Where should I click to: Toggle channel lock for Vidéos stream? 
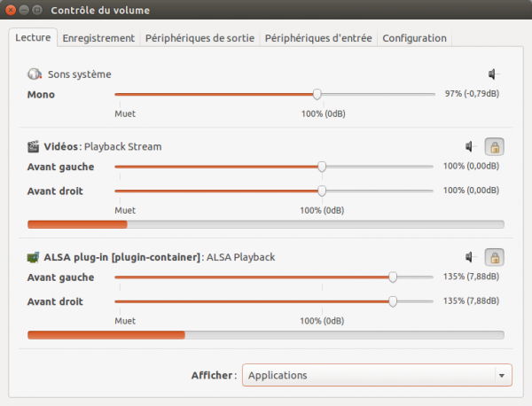pos(494,146)
